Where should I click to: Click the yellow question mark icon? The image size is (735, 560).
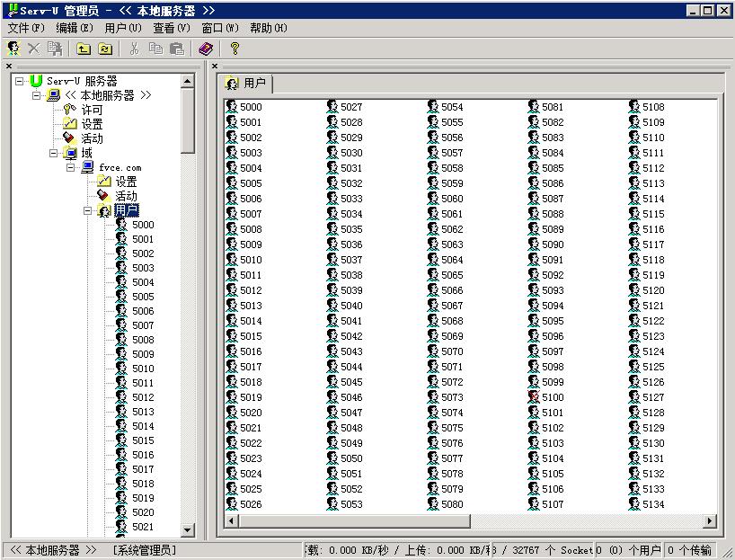tap(235, 49)
